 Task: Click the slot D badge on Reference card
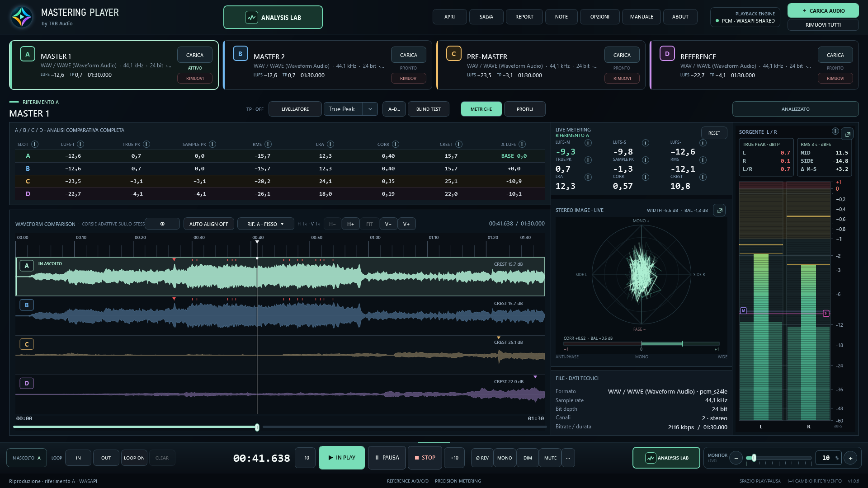click(667, 53)
